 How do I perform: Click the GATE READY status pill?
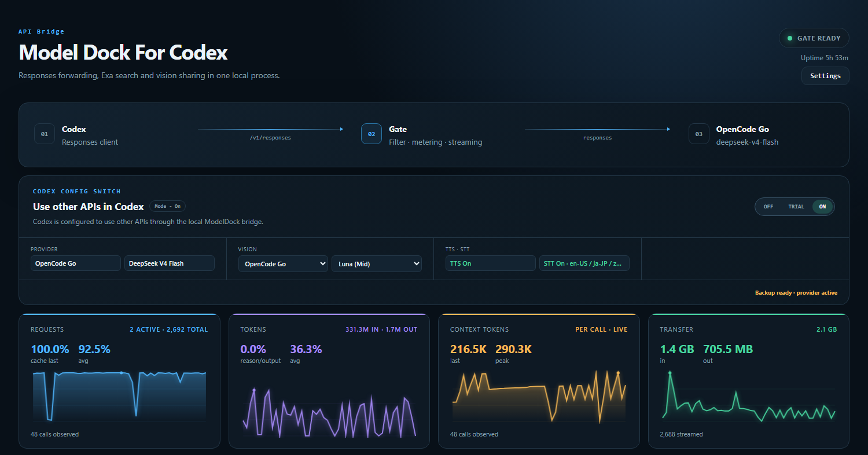click(x=814, y=38)
